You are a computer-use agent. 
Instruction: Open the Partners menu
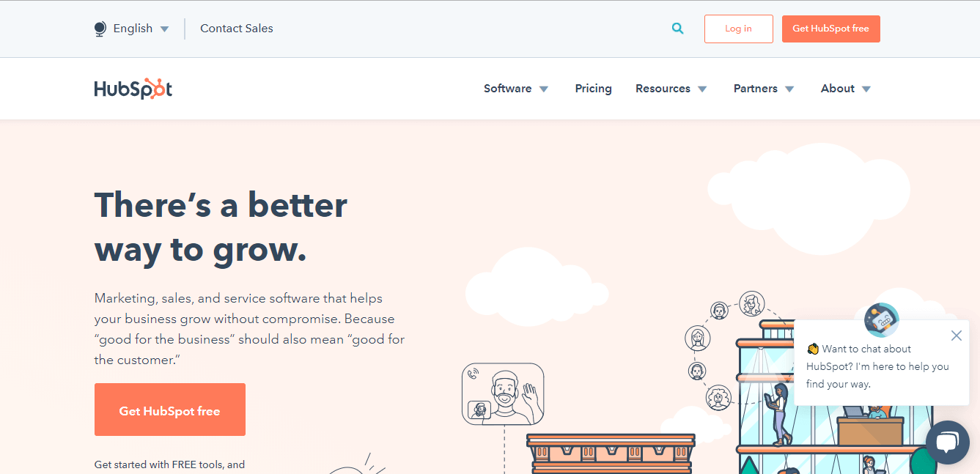coord(755,89)
